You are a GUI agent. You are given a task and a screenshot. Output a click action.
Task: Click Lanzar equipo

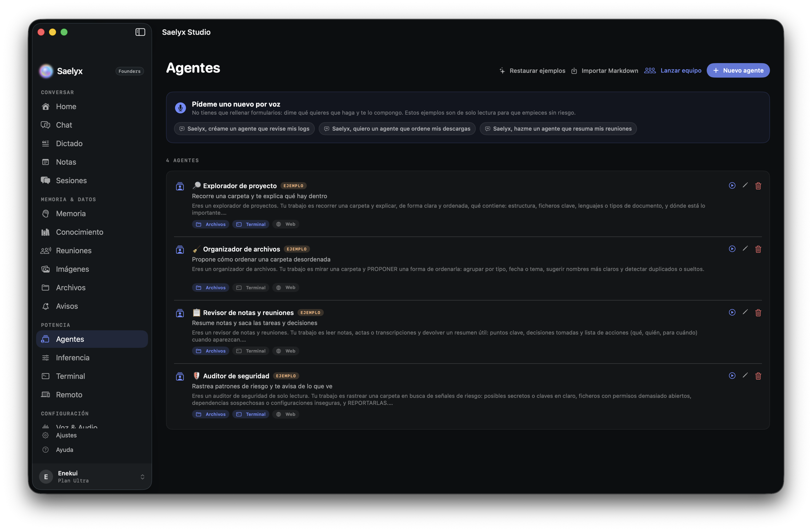coord(673,70)
